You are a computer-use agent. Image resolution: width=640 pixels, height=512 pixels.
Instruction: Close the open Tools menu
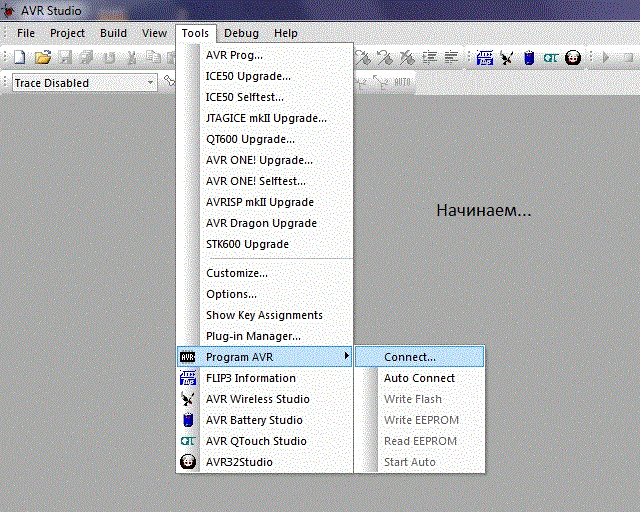point(195,33)
